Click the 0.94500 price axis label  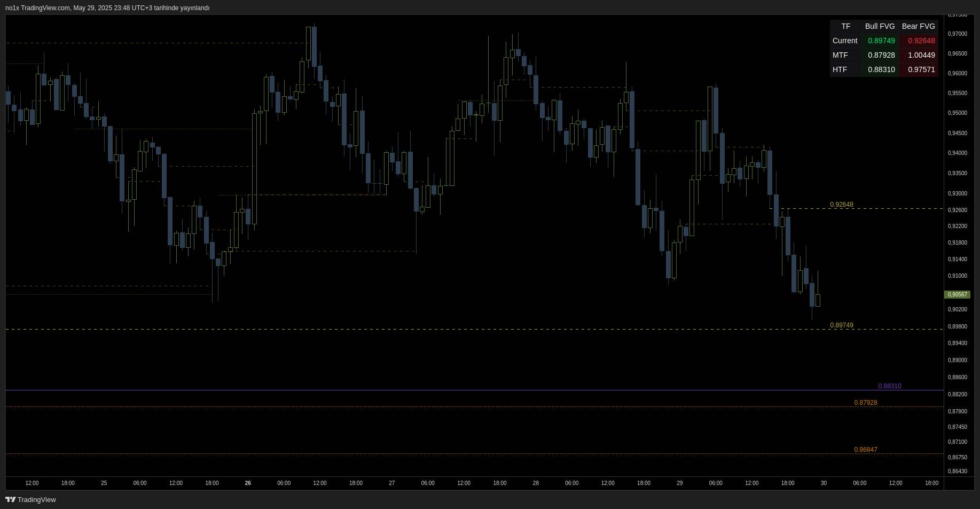pos(957,133)
